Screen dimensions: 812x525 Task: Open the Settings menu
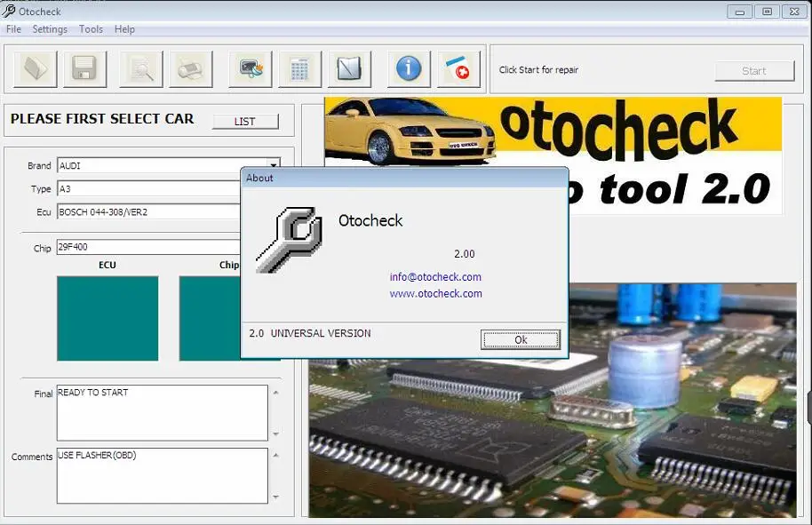50,29
